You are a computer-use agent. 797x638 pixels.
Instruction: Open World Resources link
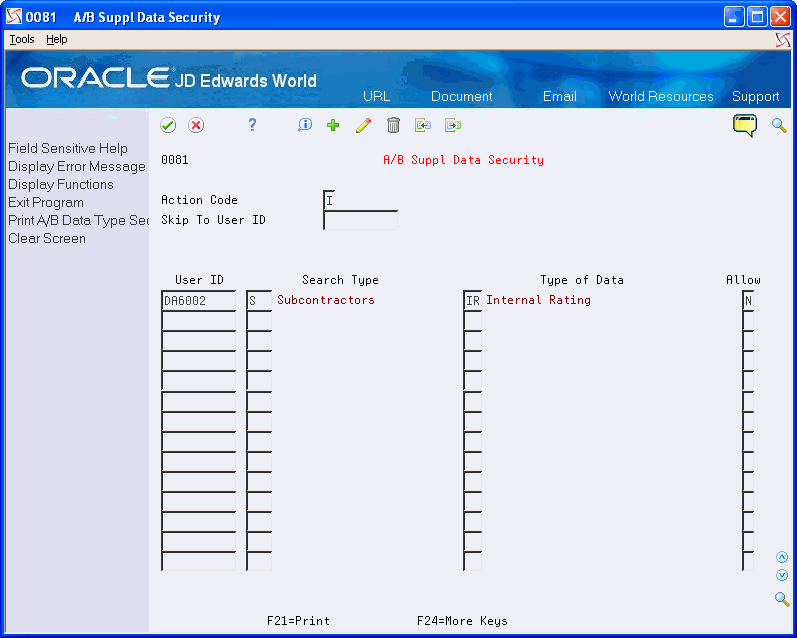coord(661,96)
